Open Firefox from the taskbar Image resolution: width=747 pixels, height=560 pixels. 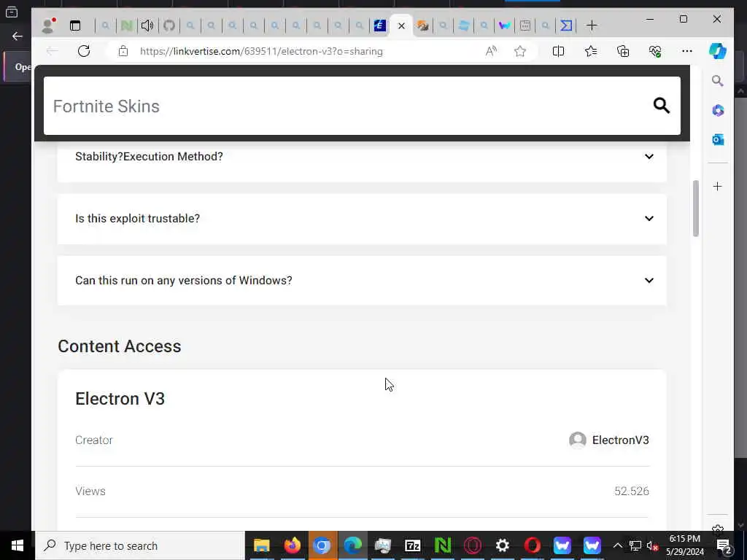point(292,545)
